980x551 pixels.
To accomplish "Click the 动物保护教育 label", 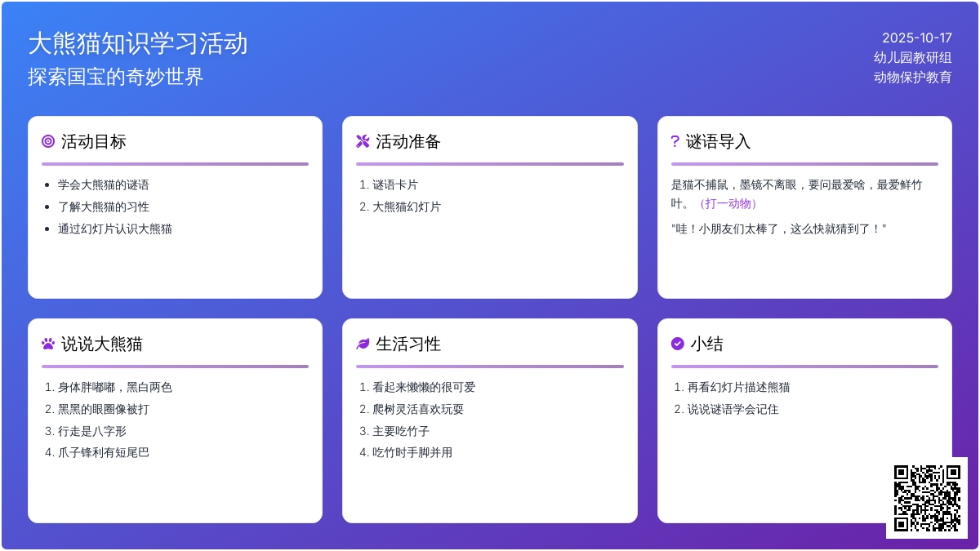I will click(x=912, y=78).
